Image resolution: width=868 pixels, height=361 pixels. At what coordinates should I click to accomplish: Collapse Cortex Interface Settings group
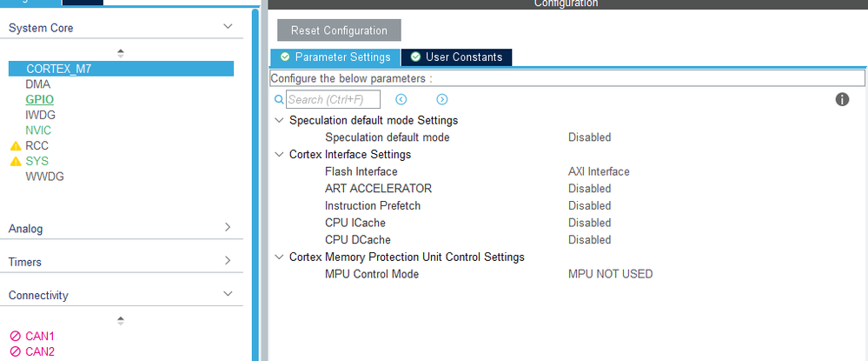tap(279, 155)
